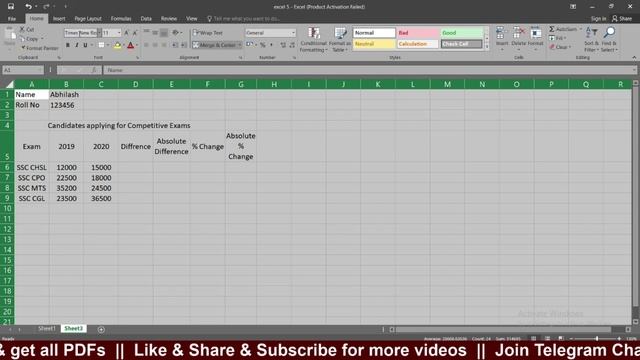Screen dimensions: 640x360
Task: Apply the yellow fill color
Action: [x=117, y=45]
